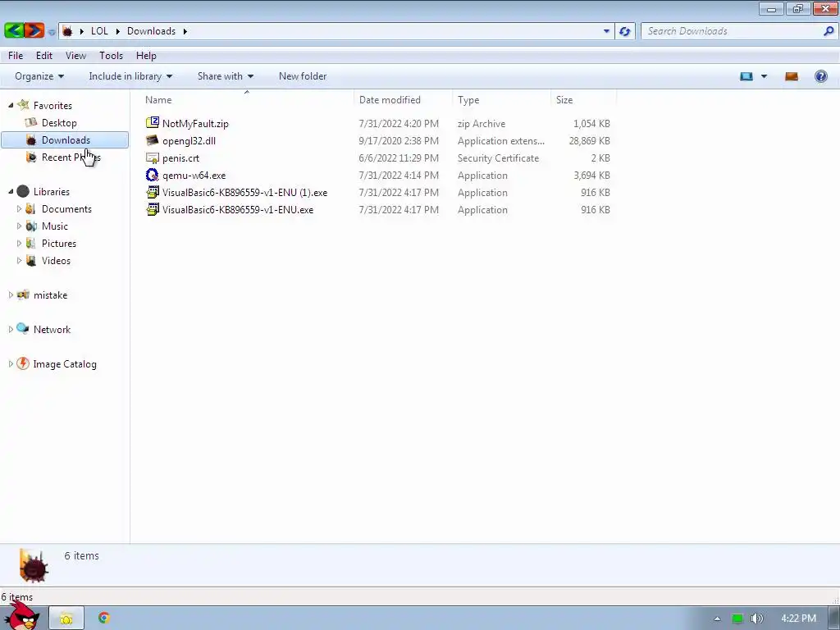840x630 pixels.
Task: Open Include in library dropdown
Action: 130,76
